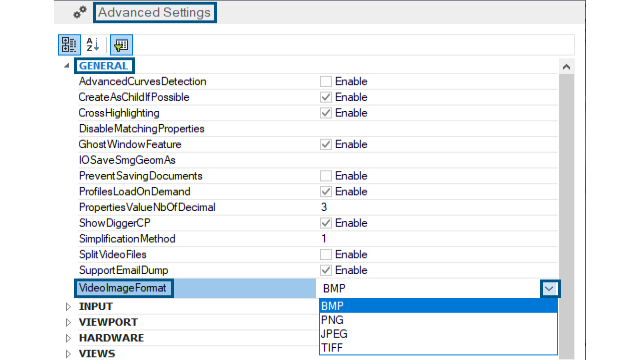This screenshot has height=360, width=640.
Task: Select PNG from the format list
Action: (438, 320)
